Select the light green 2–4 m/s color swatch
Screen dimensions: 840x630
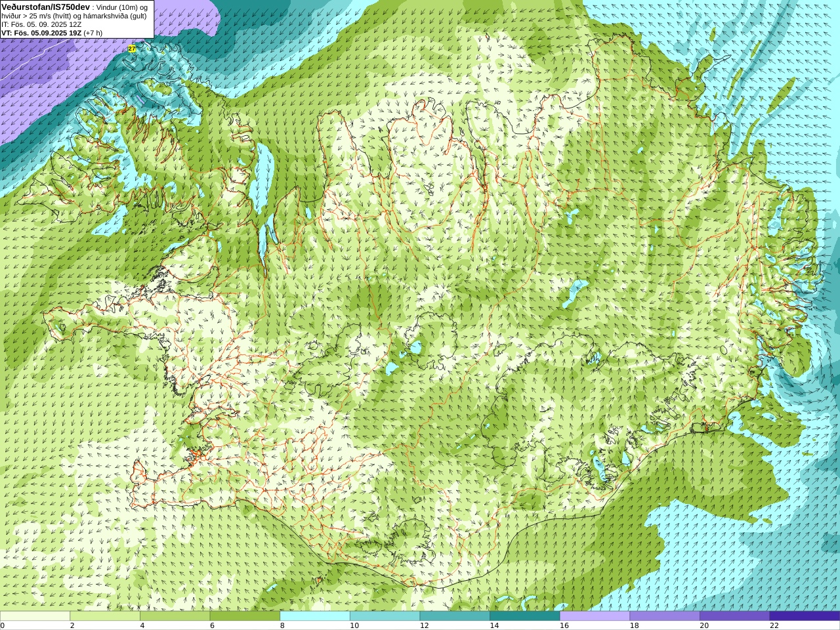point(105,616)
